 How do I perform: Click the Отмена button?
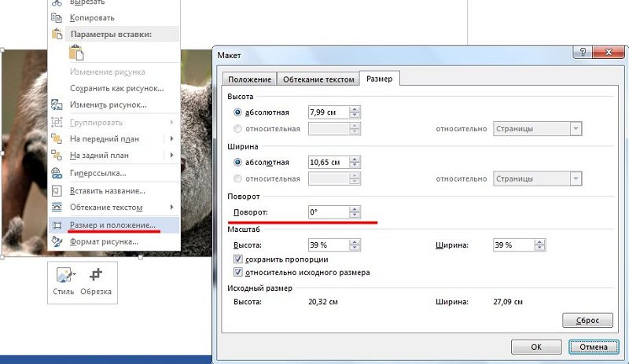(x=594, y=347)
